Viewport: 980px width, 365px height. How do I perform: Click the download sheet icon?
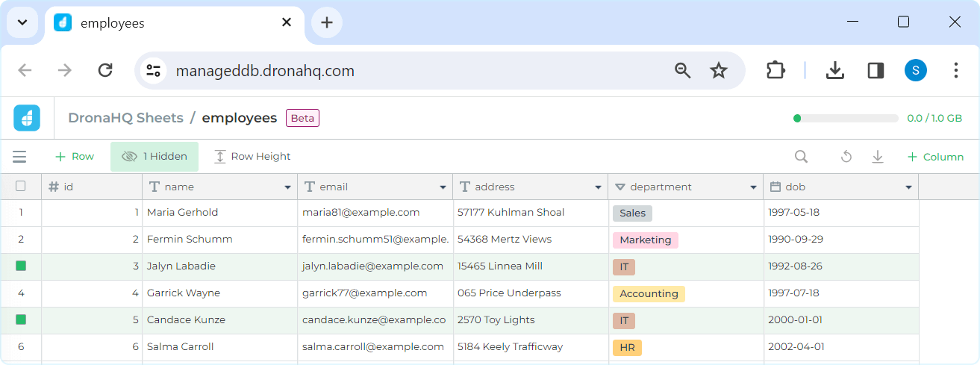click(x=878, y=157)
